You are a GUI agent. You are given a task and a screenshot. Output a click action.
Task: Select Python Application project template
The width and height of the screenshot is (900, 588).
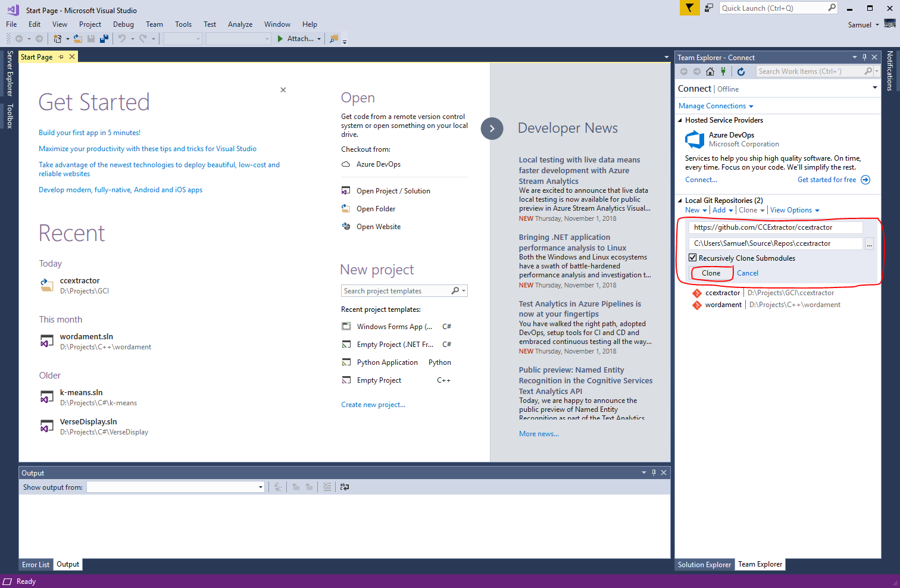click(x=387, y=362)
